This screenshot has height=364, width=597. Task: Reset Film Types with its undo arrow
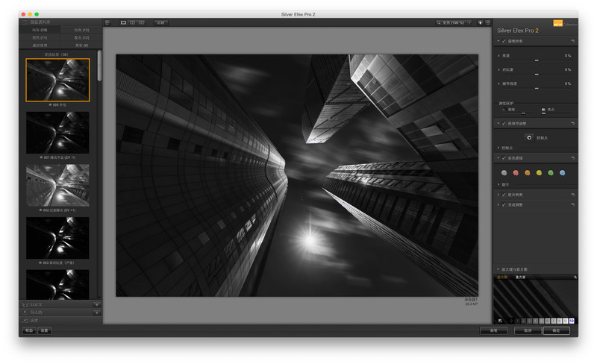(572, 195)
